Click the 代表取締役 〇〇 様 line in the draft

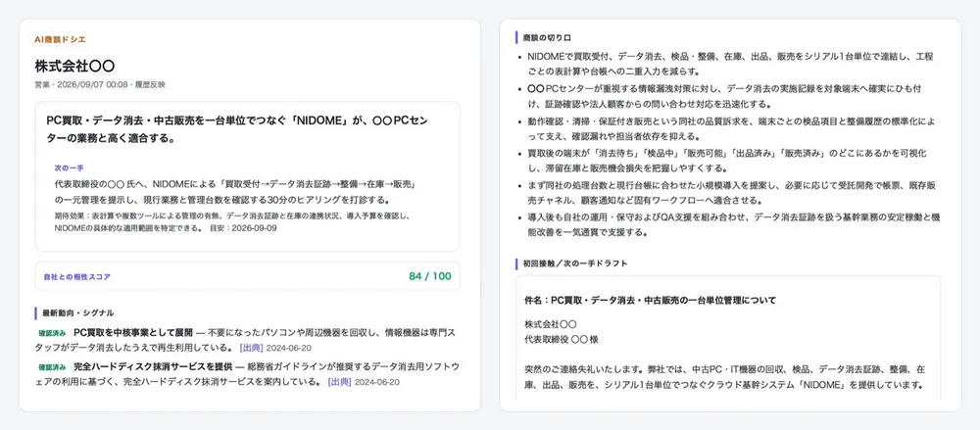562,340
